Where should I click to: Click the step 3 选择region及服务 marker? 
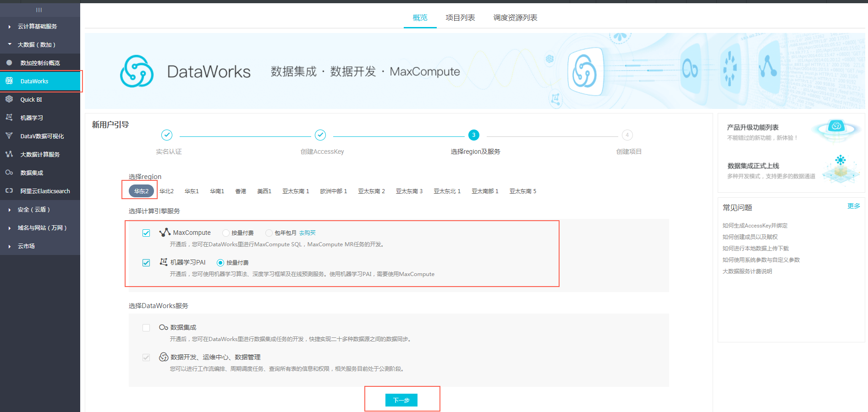tap(474, 135)
